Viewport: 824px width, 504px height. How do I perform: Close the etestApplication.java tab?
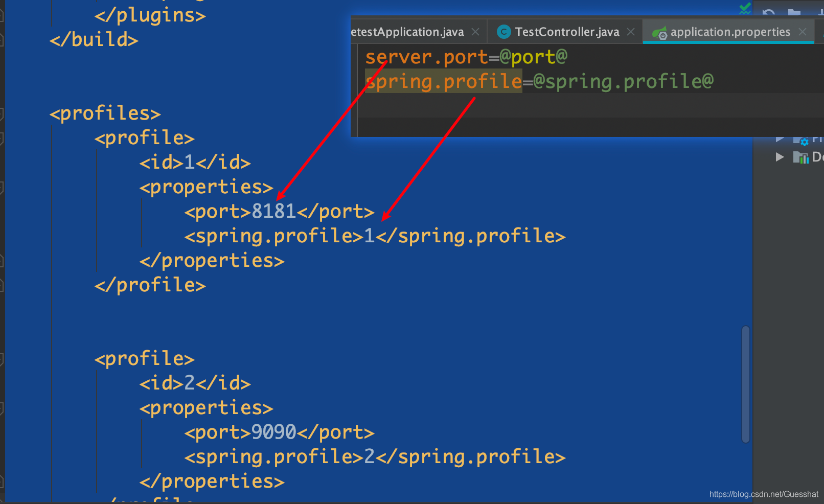[475, 32]
